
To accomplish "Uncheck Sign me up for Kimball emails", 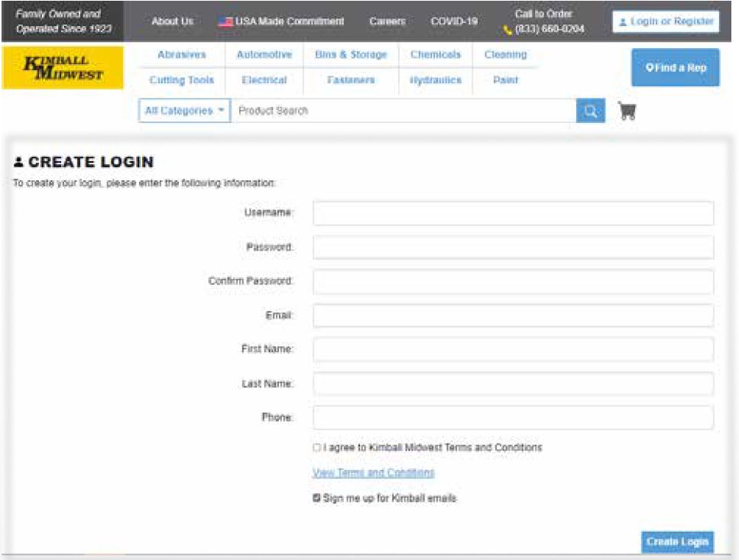I will point(316,498).
